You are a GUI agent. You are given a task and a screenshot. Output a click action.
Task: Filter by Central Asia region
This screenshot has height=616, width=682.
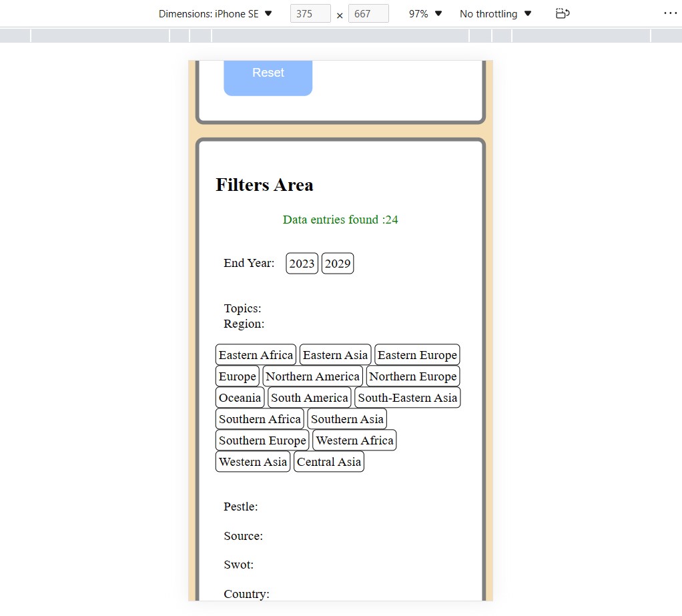329,461
